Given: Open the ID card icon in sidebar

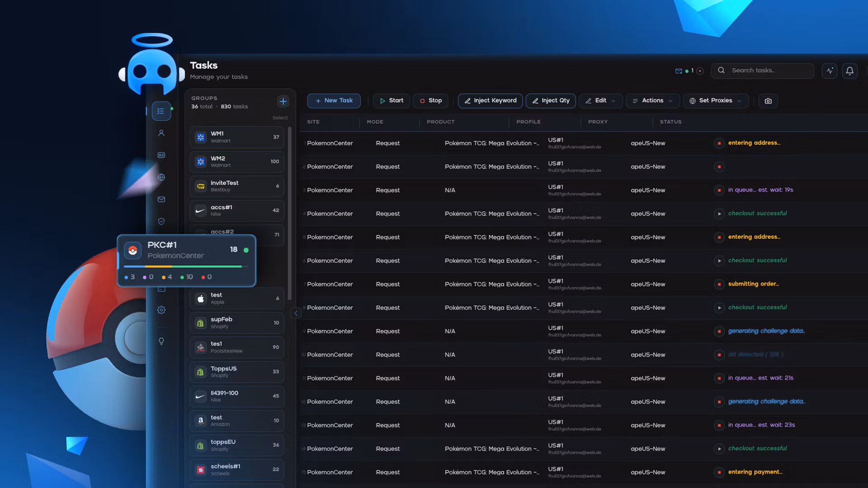Looking at the screenshot, I should pos(161,155).
